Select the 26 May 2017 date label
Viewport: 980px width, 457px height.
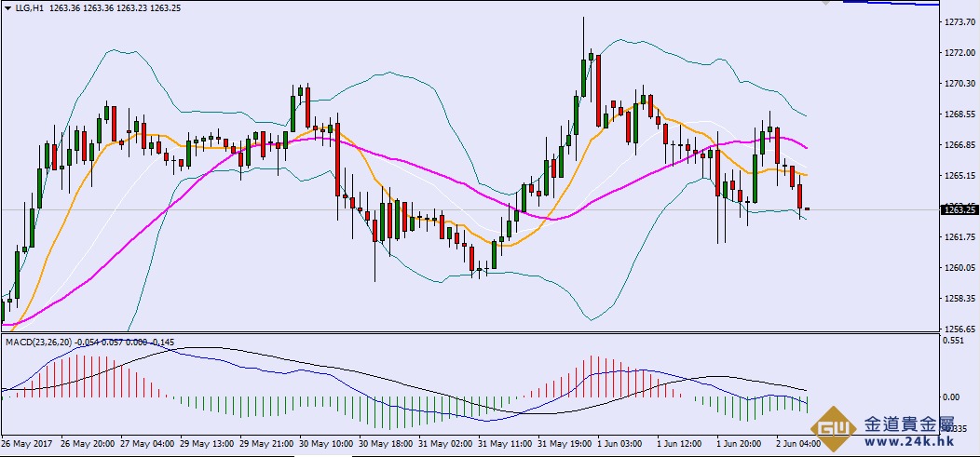pos(29,444)
